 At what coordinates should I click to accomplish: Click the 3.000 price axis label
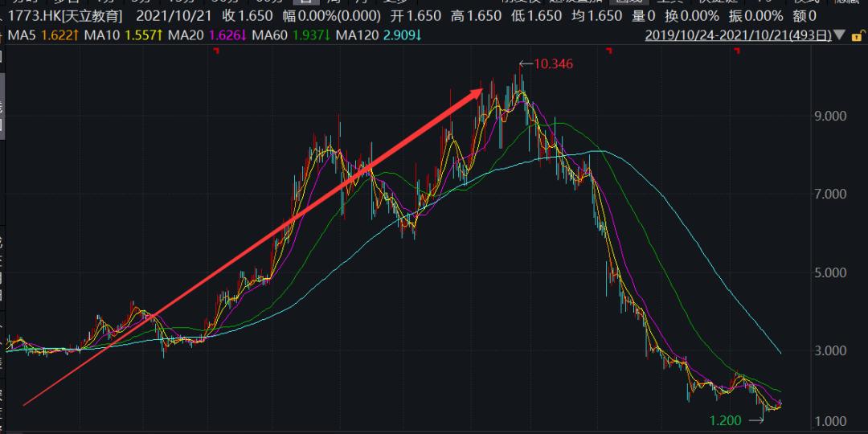tap(832, 350)
